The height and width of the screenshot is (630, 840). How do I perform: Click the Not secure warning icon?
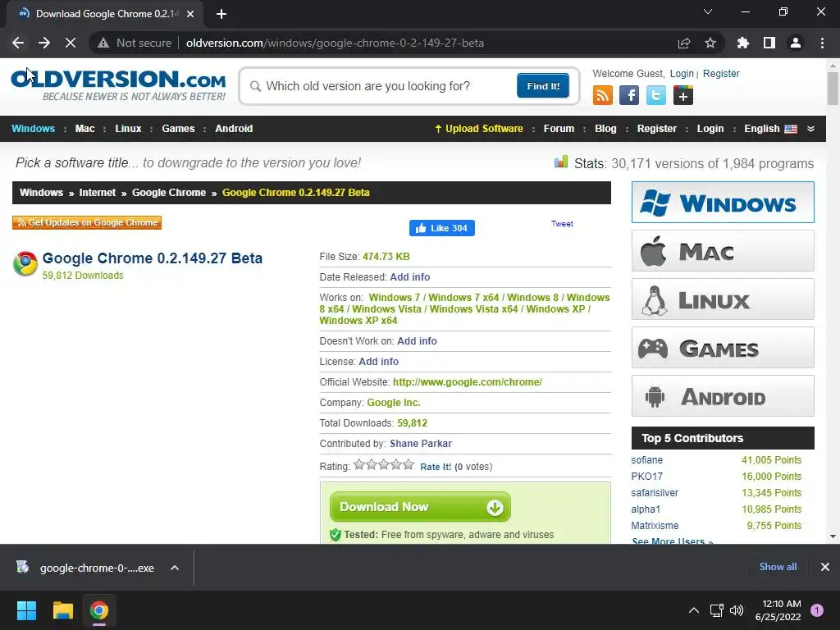click(x=103, y=43)
